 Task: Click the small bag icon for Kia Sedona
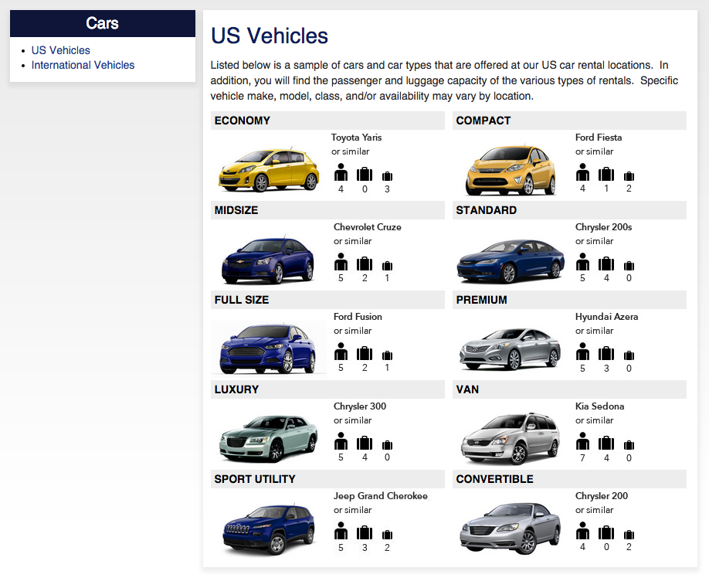tap(629, 444)
